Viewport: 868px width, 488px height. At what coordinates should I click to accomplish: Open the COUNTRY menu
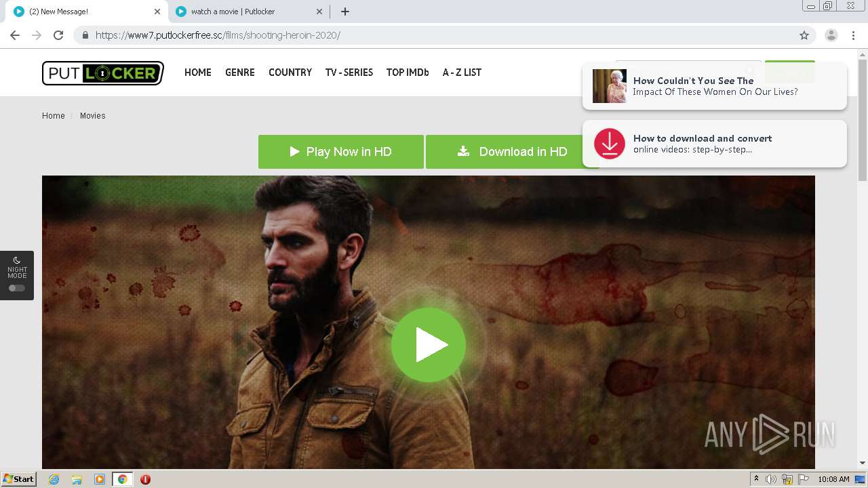(x=290, y=73)
